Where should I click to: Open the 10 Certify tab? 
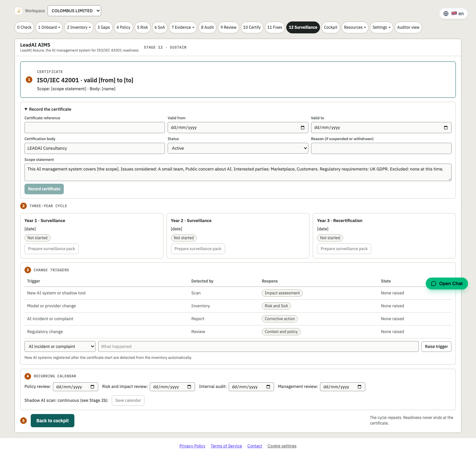252,27
